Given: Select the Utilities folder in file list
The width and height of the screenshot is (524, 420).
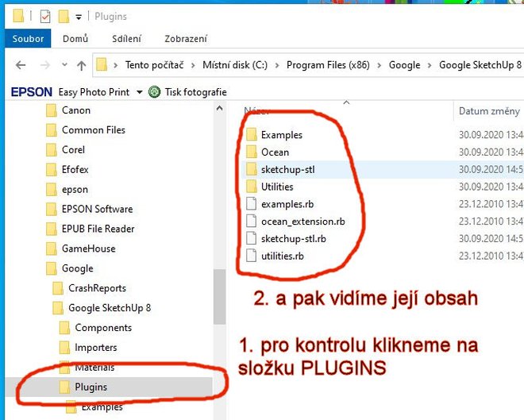Looking at the screenshot, I should click(277, 187).
